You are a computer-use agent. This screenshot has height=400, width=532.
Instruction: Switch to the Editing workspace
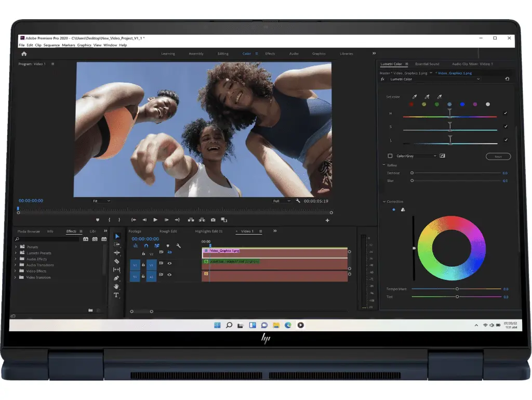(x=223, y=54)
